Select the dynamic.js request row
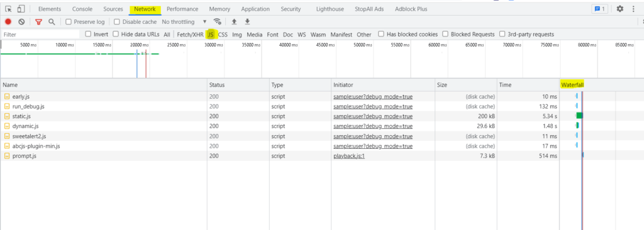This screenshot has height=230, width=644. click(x=322, y=126)
